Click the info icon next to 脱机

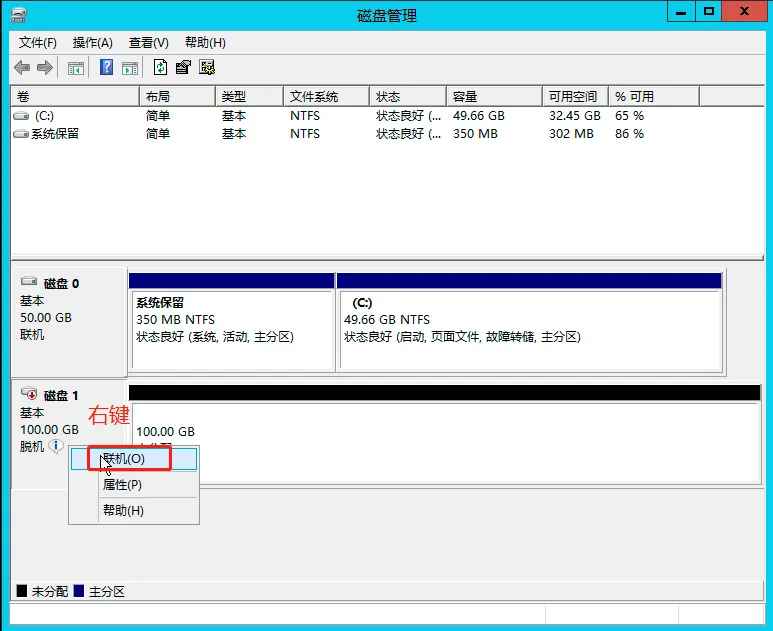click(x=56, y=446)
